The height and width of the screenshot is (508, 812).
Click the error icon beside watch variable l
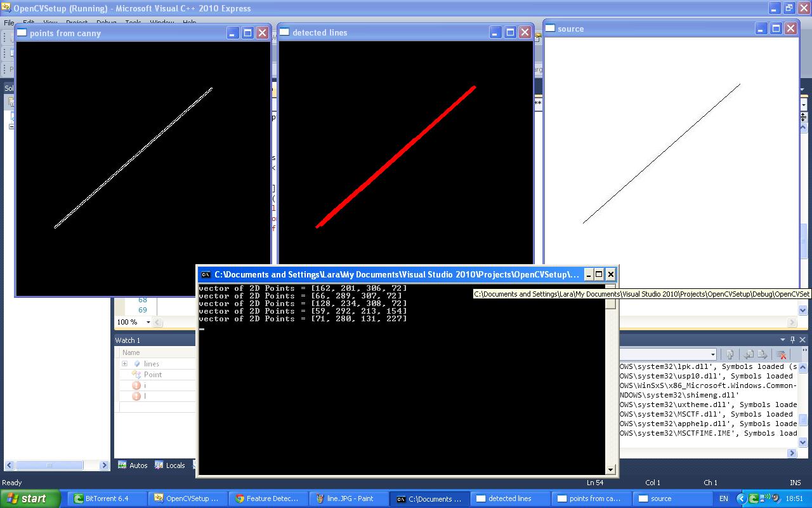point(136,396)
